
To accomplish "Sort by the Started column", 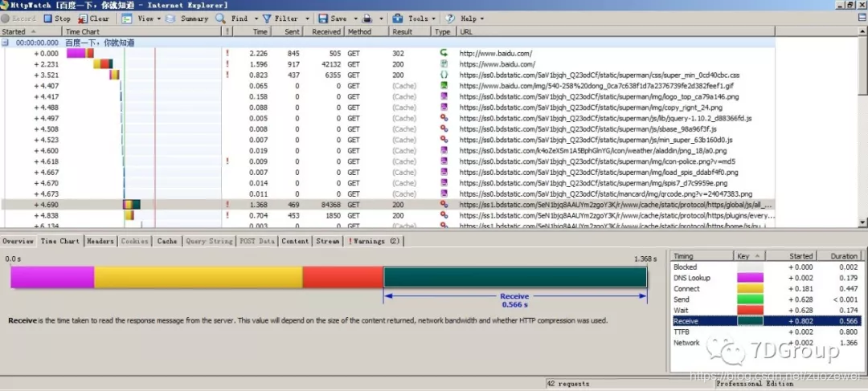I will click(31, 31).
